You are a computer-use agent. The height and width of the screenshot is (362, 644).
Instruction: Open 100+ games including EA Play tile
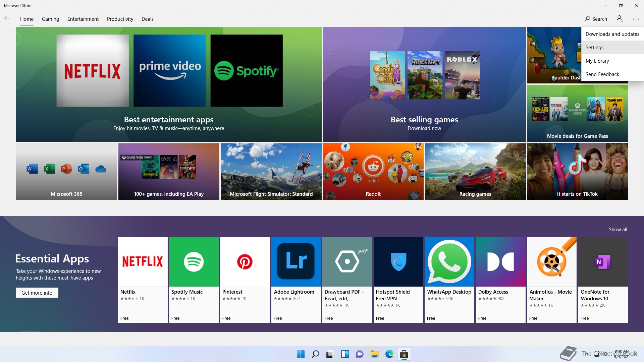click(169, 171)
